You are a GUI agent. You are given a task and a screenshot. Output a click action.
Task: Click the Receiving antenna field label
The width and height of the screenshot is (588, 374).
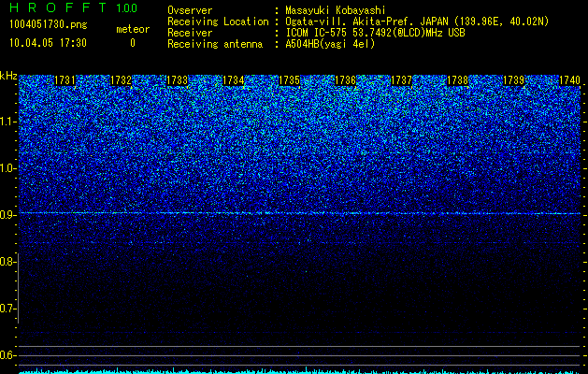point(215,44)
